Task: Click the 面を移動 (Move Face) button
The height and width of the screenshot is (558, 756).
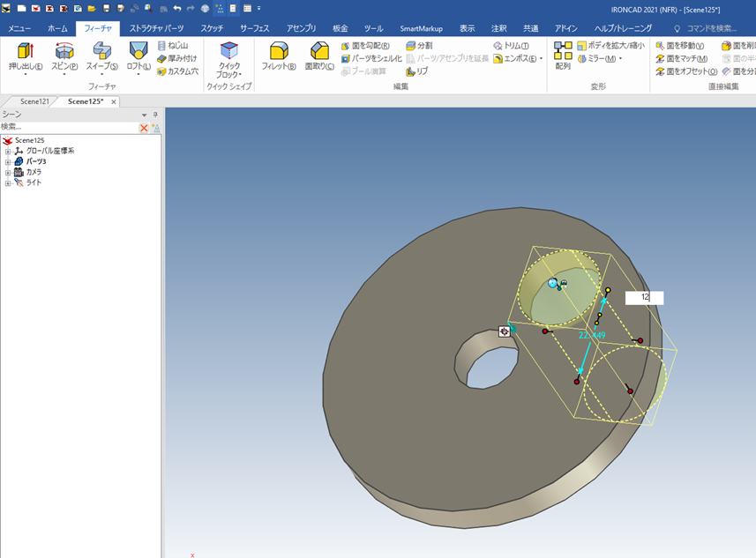Action: (680, 46)
